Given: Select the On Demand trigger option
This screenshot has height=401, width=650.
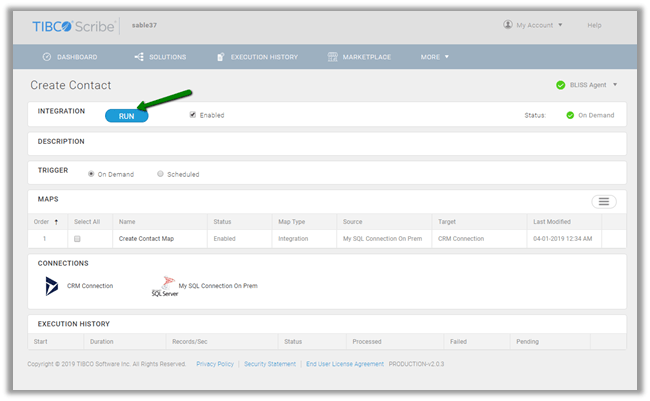Looking at the screenshot, I should pos(92,174).
